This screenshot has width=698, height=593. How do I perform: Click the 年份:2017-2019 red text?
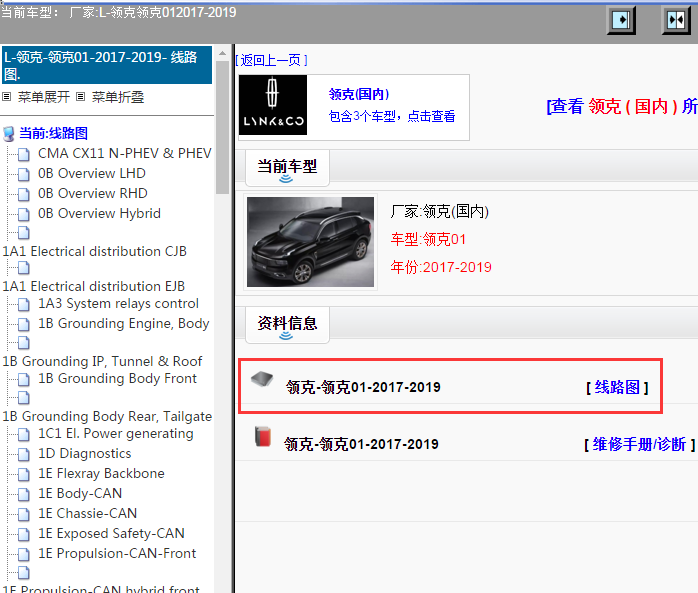(441, 267)
